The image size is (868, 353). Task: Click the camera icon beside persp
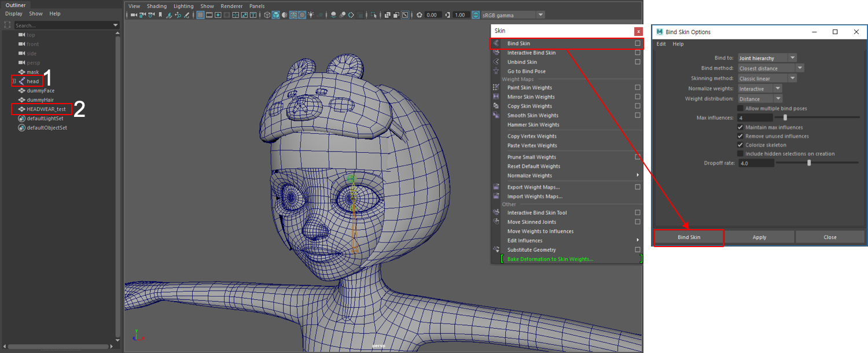pos(21,63)
